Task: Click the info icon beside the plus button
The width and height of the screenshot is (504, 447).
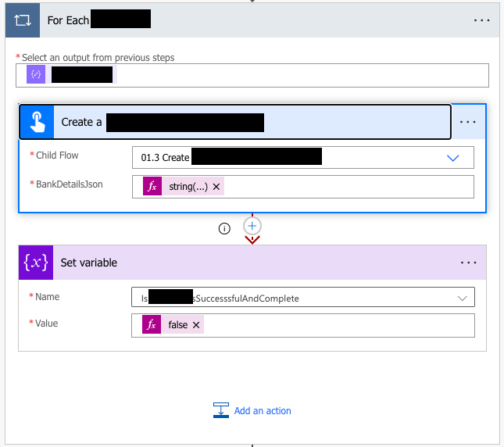Action: (x=225, y=228)
